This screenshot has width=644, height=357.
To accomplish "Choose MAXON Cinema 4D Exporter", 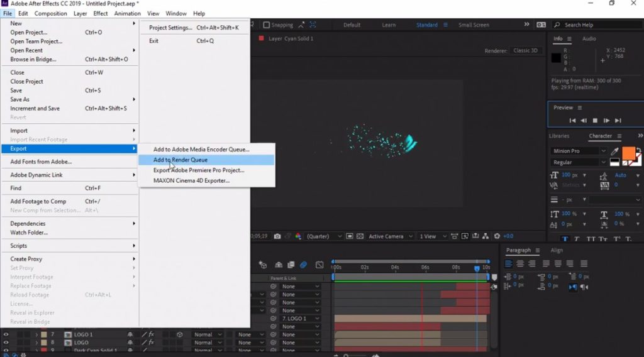I will [x=206, y=180].
